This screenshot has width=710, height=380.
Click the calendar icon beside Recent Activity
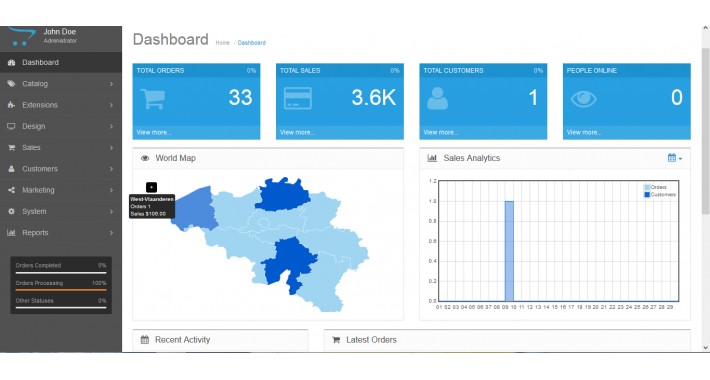(x=145, y=340)
